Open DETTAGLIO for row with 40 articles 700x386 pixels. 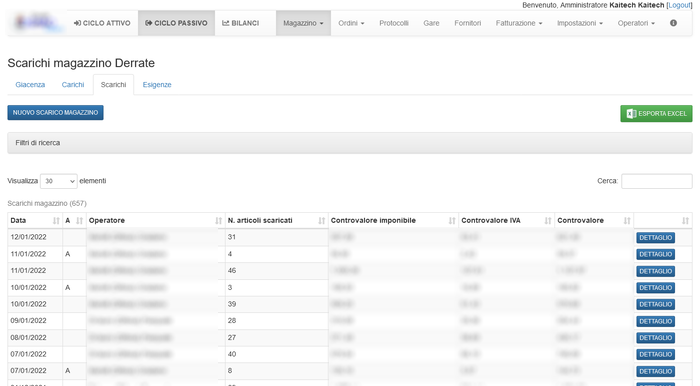[x=655, y=354]
